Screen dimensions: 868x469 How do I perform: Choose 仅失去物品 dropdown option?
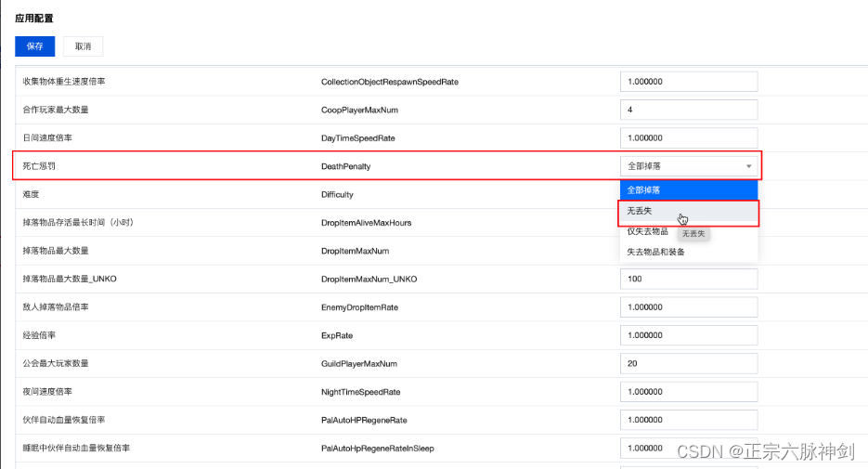point(648,231)
